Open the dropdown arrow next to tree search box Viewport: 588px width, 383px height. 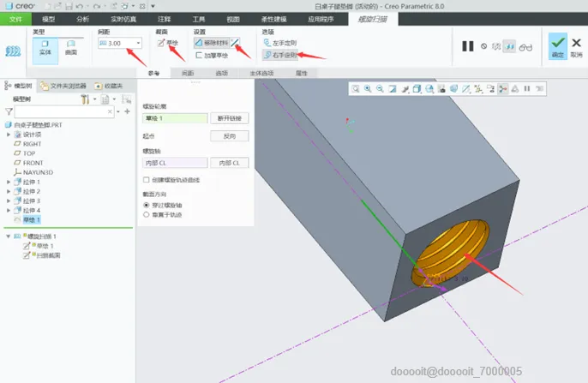118,111
